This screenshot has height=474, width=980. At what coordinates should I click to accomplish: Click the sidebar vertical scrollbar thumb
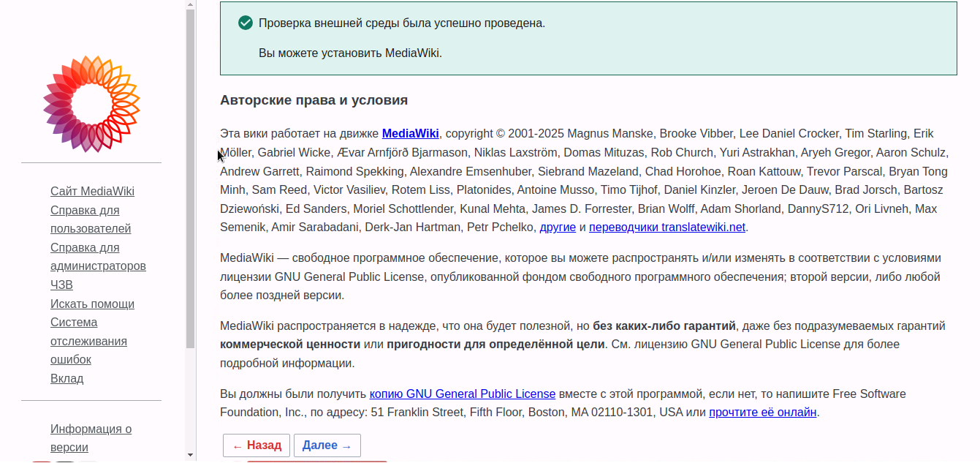point(191,176)
